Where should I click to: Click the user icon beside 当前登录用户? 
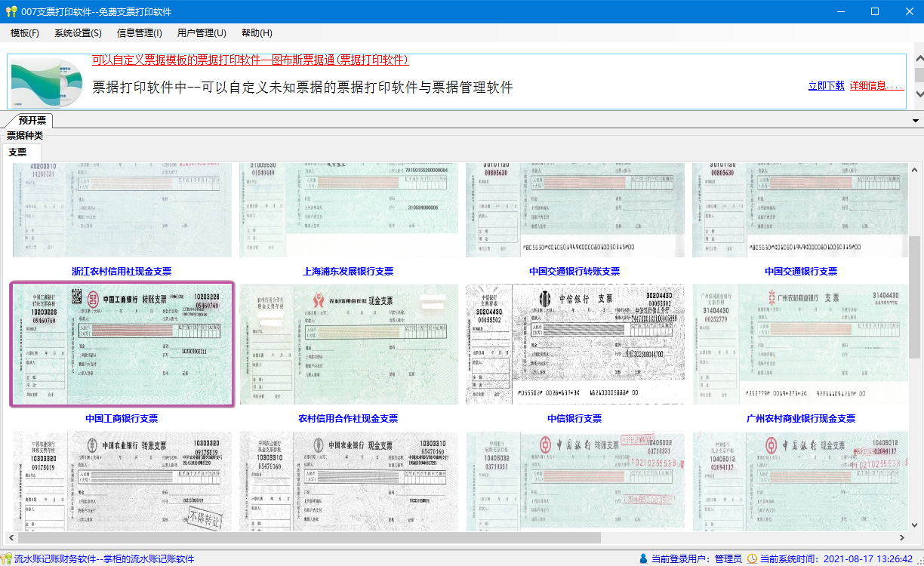tap(642, 557)
